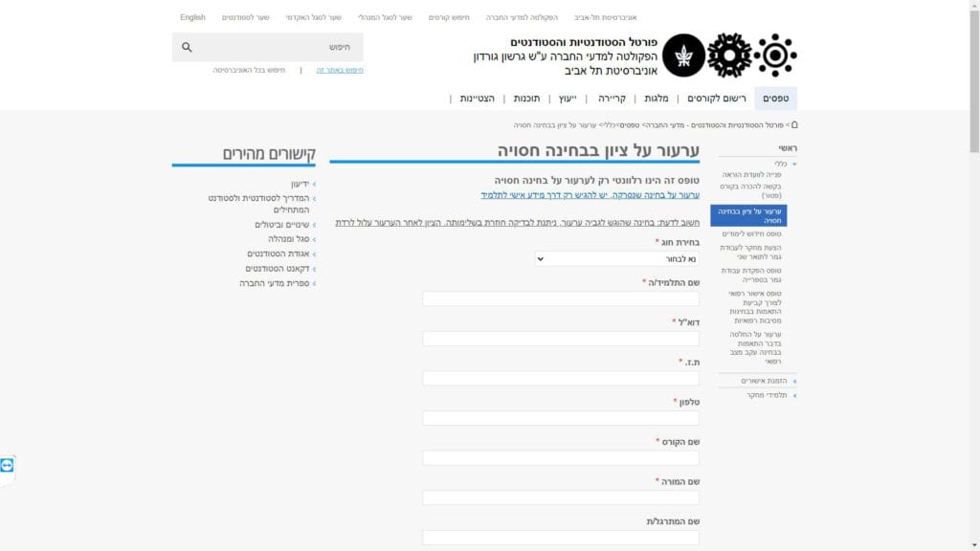980x551 pixels.
Task: Switch site language to English
Action: (x=192, y=17)
